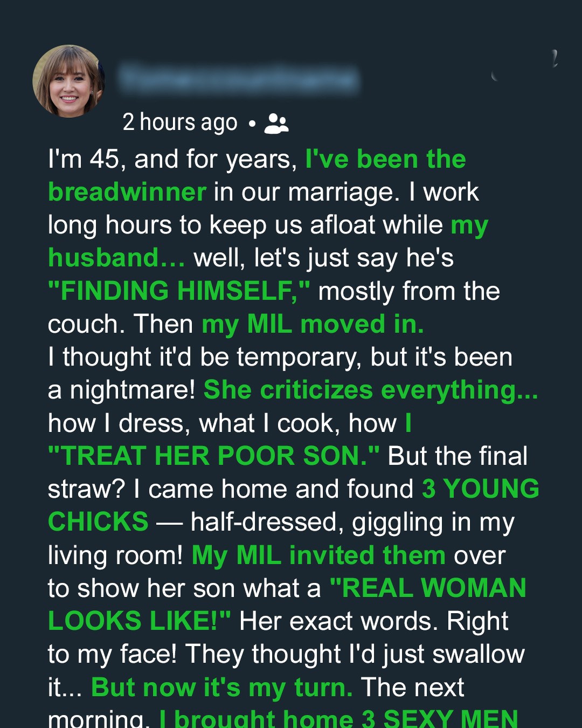Viewport: 582px width, 728px height.
Task: Click "I brought home 3 SEXY MEN" text
Action: pyautogui.click(x=338, y=719)
